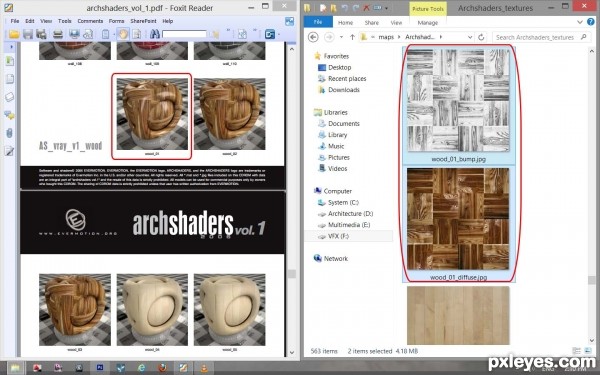Click the Outlook-style icon in Foxit toolbar
The width and height of the screenshot is (600, 375).
click(x=270, y=34)
